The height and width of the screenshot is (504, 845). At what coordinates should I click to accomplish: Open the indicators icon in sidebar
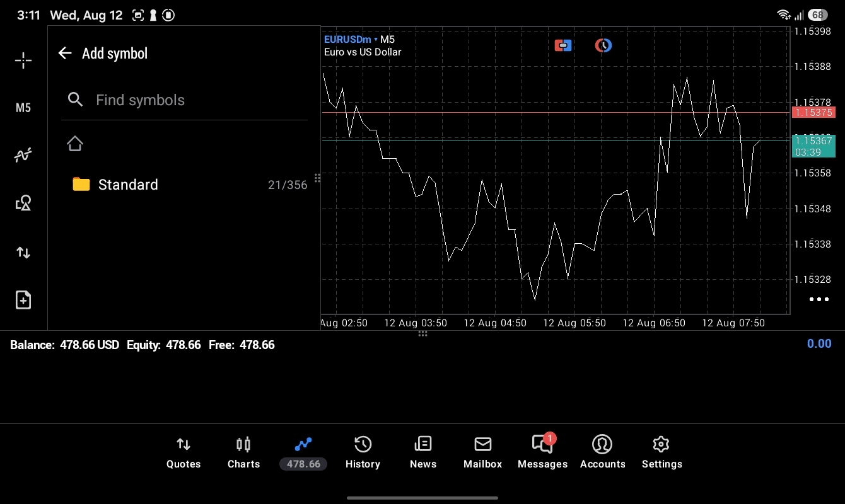23,155
